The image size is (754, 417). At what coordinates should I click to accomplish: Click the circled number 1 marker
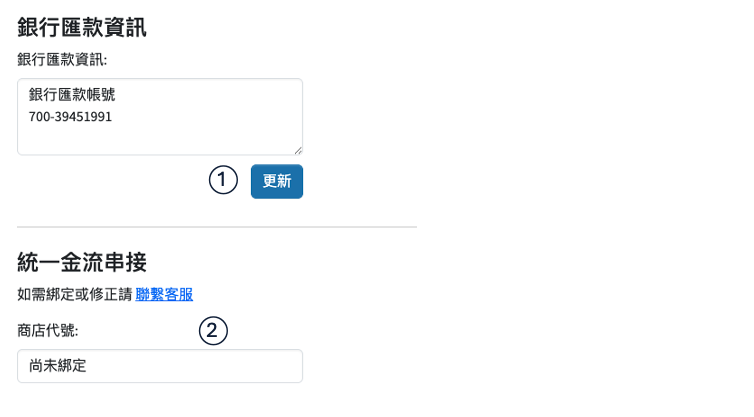pos(223,181)
